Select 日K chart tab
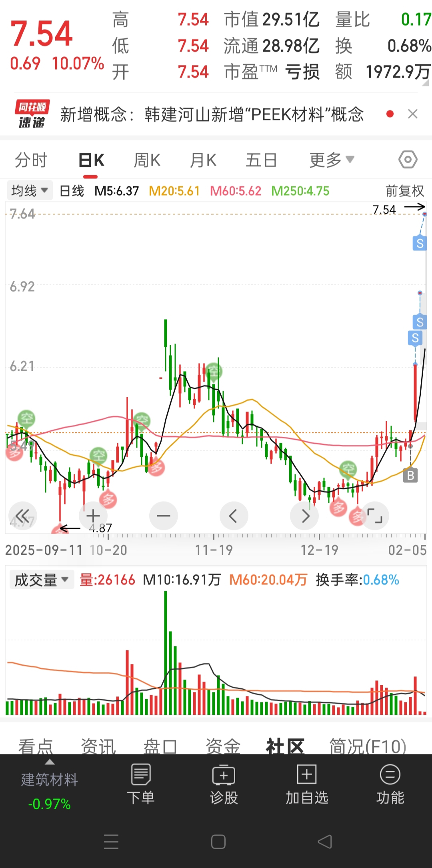432x868 pixels. click(x=91, y=160)
